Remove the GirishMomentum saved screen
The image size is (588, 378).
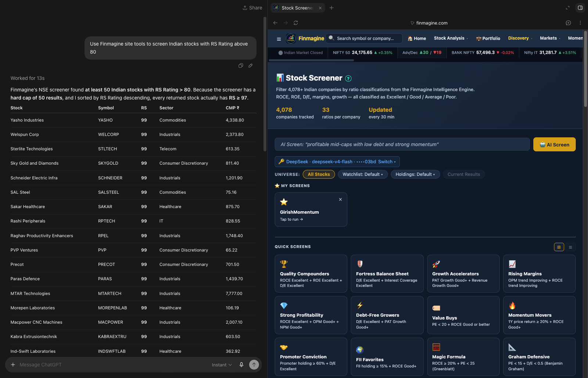click(x=340, y=199)
